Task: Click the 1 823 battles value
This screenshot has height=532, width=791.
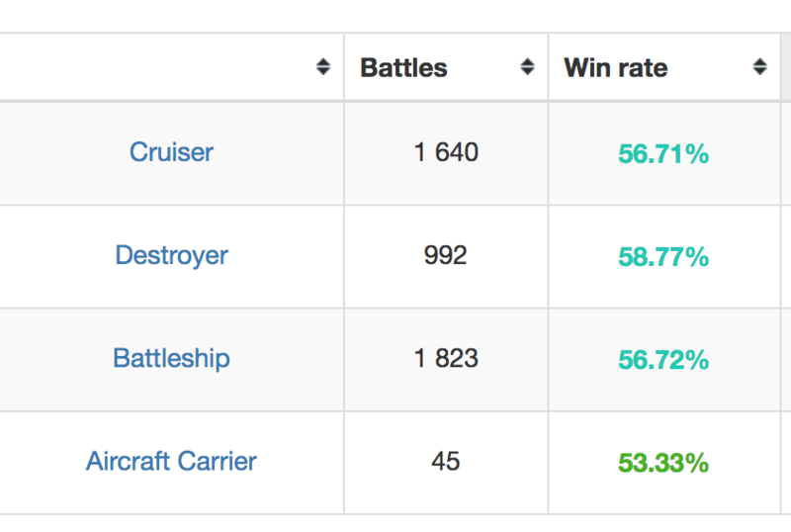Action: (446, 358)
